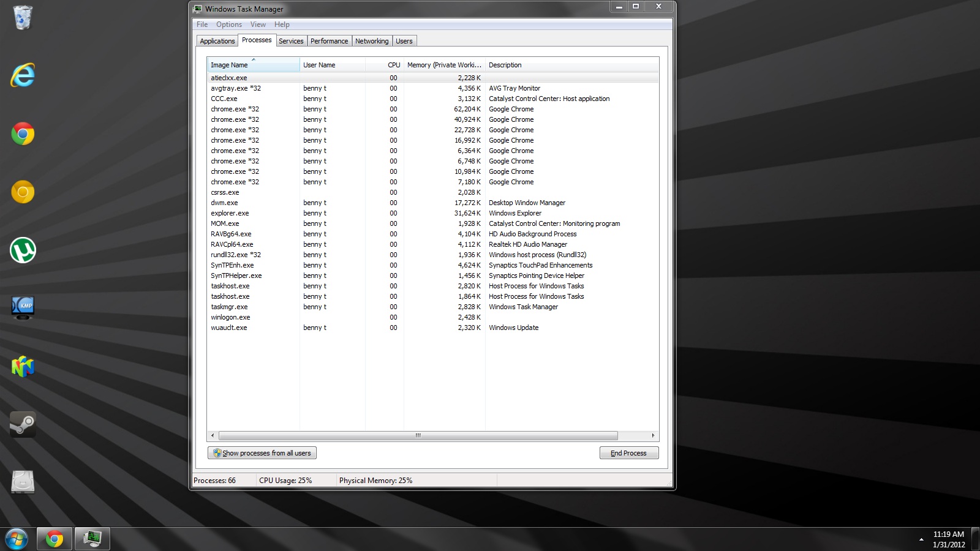The height and width of the screenshot is (551, 980).
Task: Select chrome.exe using 22,728 K
Action: click(x=433, y=130)
